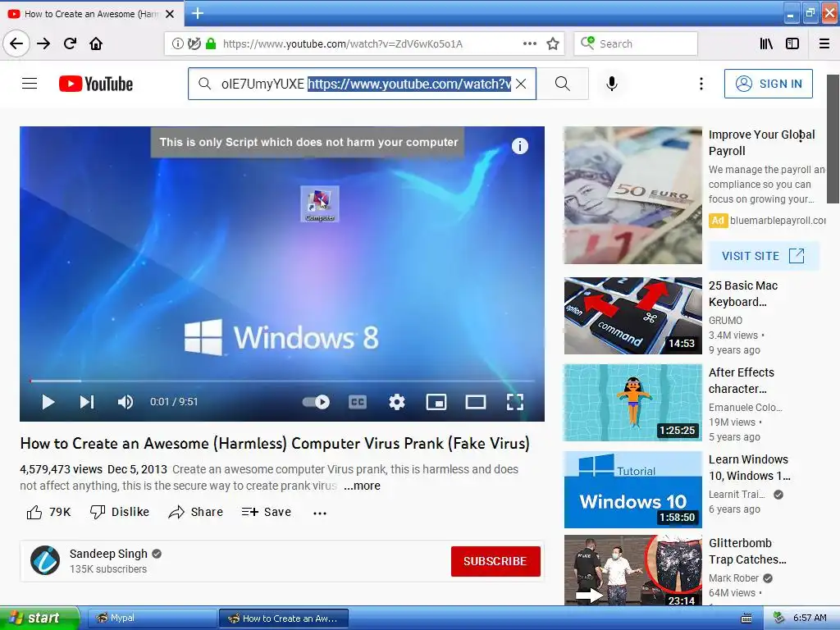Viewport: 840px width, 630px height.
Task: Go to the YouTube home logo
Action: pyautogui.click(x=96, y=84)
